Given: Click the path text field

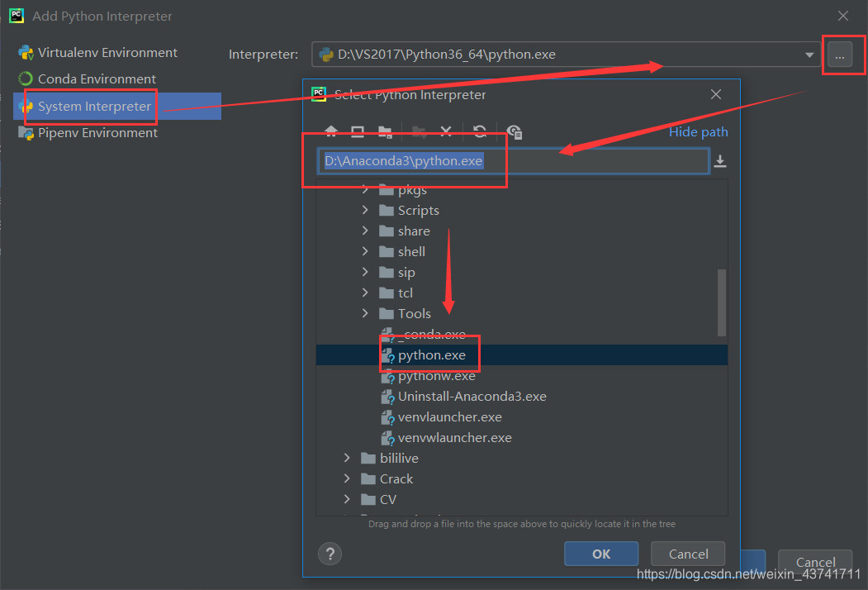Looking at the screenshot, I should point(513,160).
